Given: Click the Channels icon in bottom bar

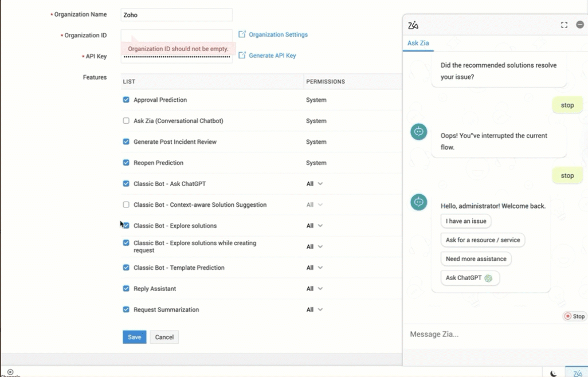Looking at the screenshot, I should (x=10, y=372).
